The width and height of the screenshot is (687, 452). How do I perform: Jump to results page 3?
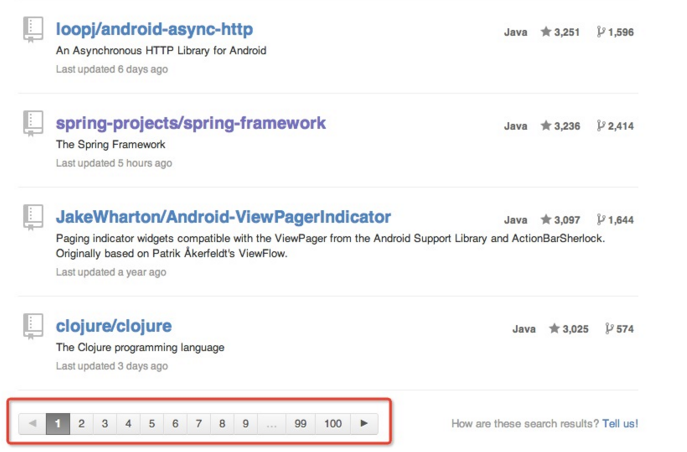(105, 424)
